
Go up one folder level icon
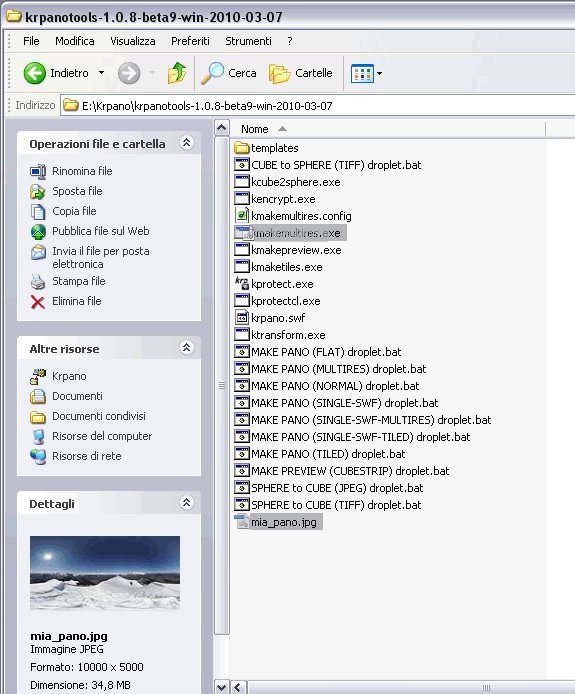[177, 73]
